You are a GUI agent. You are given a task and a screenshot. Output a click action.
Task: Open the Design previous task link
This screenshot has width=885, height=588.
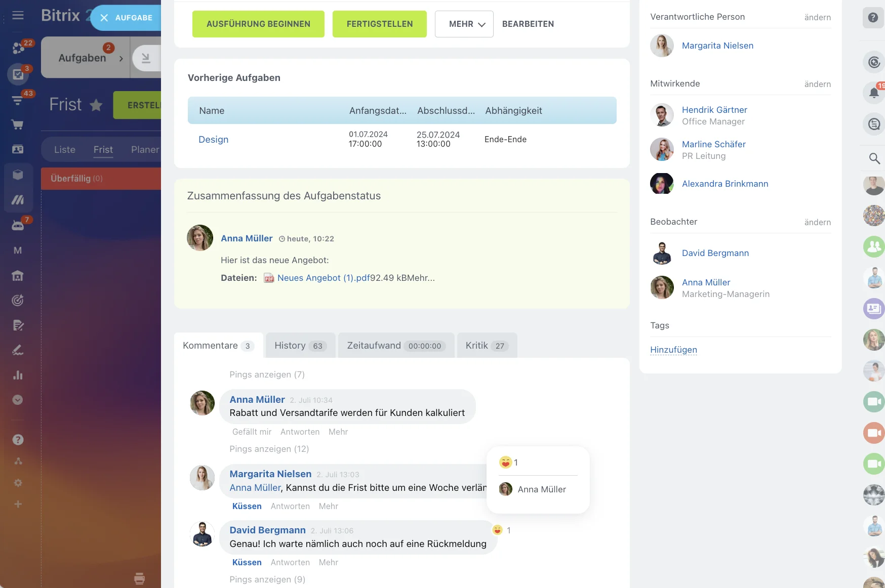click(x=213, y=140)
